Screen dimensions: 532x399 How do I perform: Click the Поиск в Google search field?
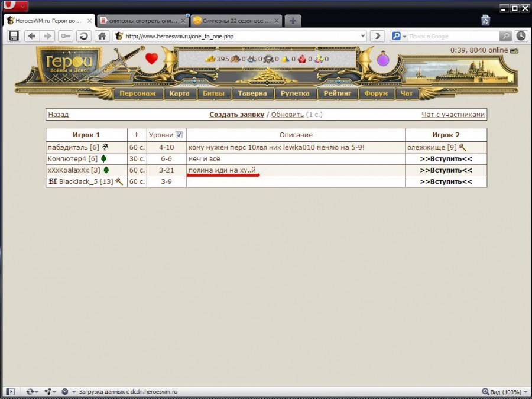pyautogui.click(x=453, y=36)
